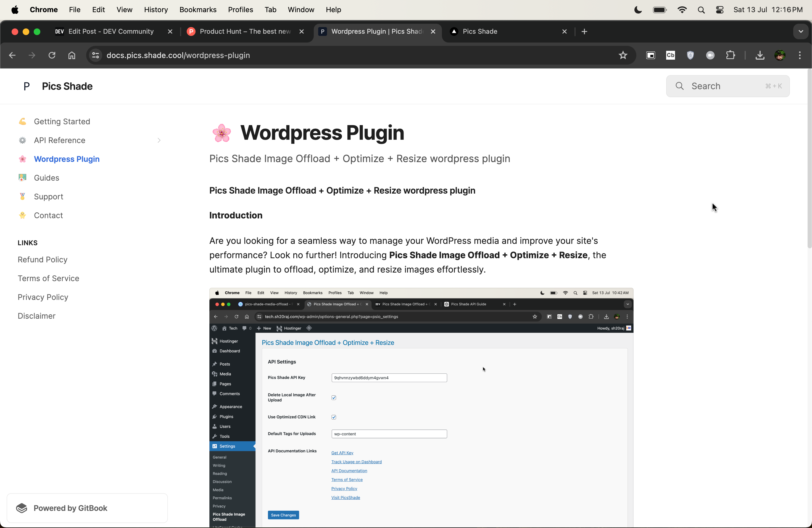Click Powered by GitBook button
The image size is (812, 528).
[x=87, y=508]
